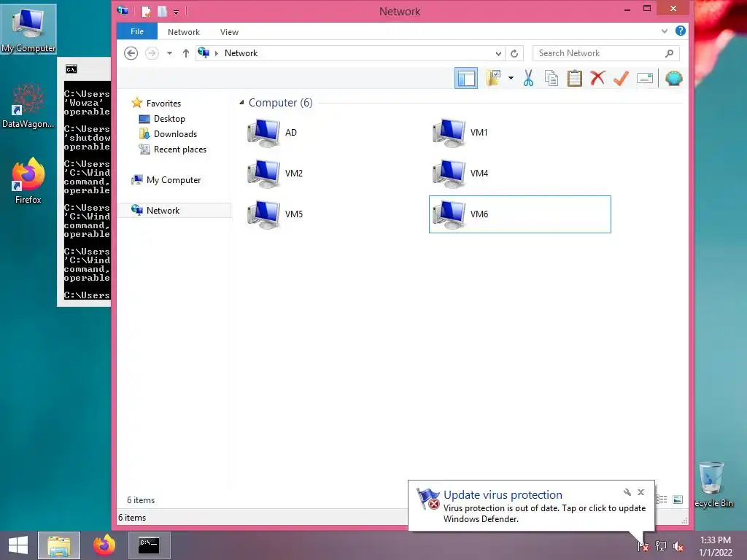Screen dimensions: 747x560
Task: Launch Firefox from the taskbar
Action: tap(104, 545)
